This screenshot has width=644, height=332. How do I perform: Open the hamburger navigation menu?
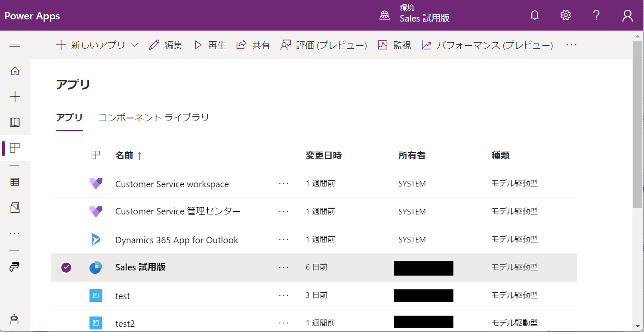click(x=15, y=44)
